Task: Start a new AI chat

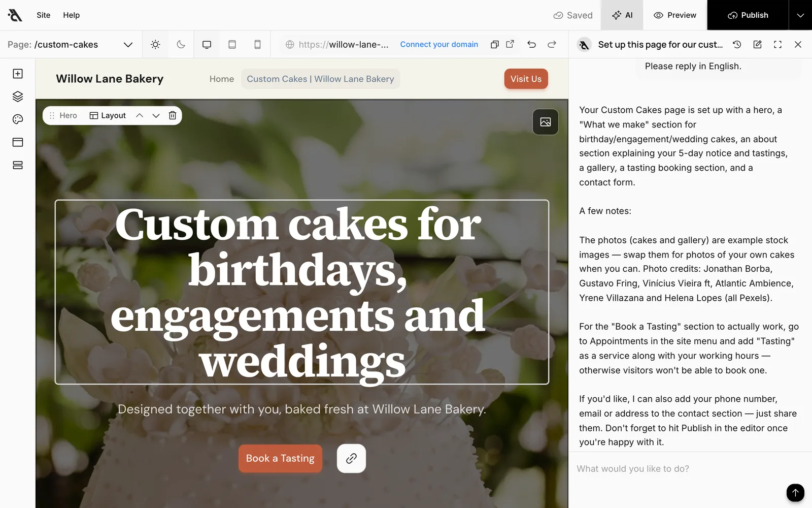Action: (x=757, y=45)
